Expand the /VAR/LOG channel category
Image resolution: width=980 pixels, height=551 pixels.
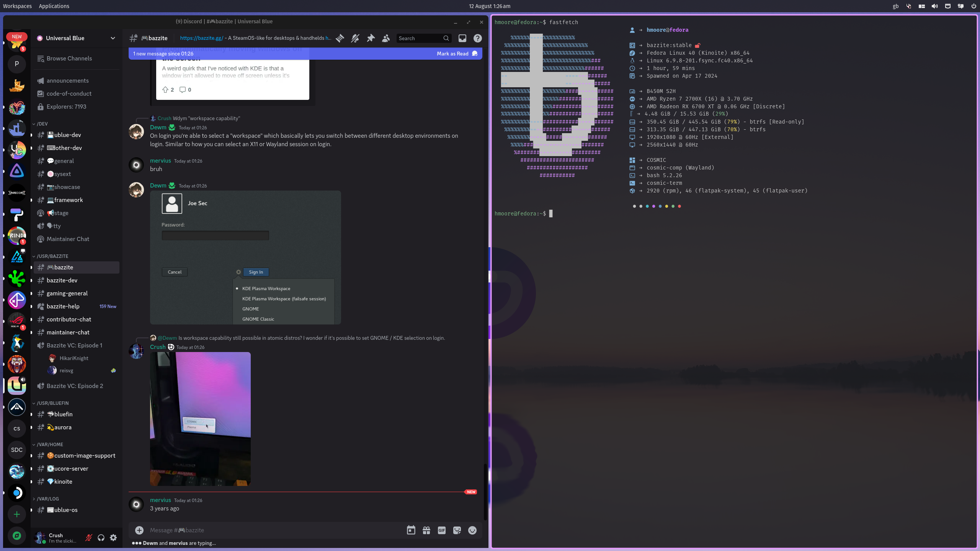click(47, 499)
